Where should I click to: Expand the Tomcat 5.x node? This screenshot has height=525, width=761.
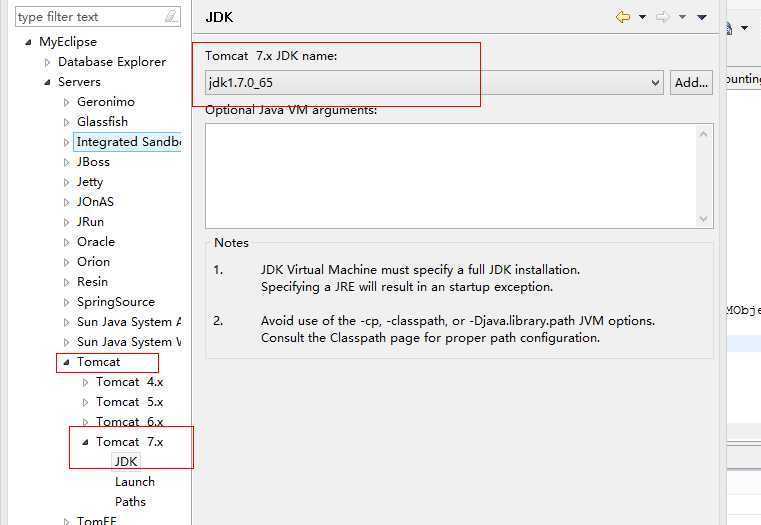coord(85,402)
